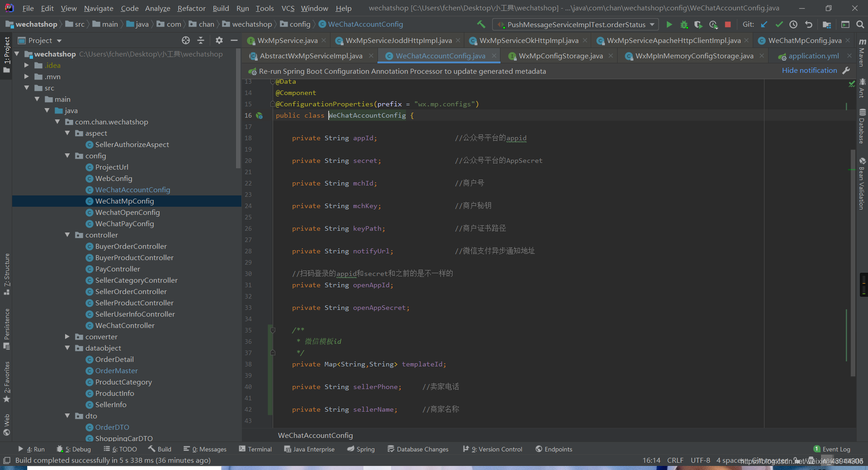868x470 pixels.
Task: Expand the .idea folder
Action: [x=27, y=65]
